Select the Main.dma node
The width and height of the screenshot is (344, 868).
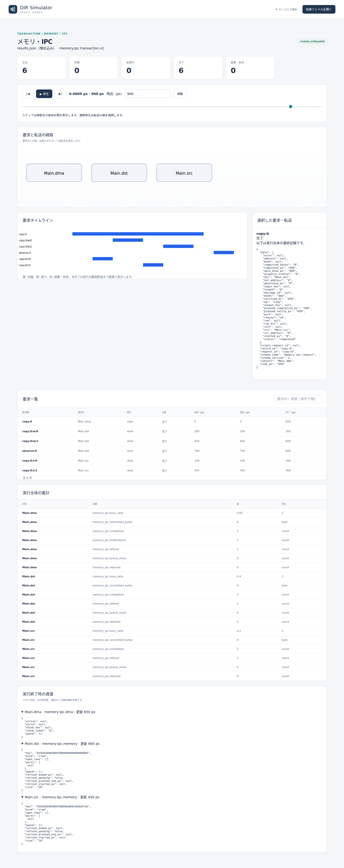[x=54, y=173]
